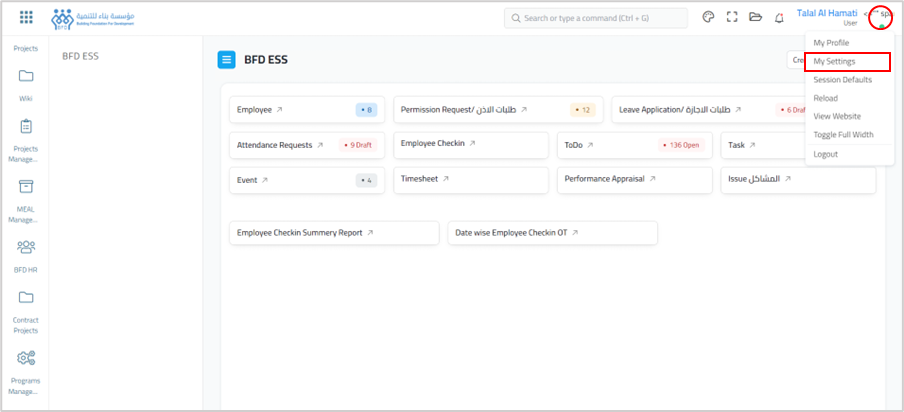
Task: Open the notifications bell icon
Action: [779, 18]
